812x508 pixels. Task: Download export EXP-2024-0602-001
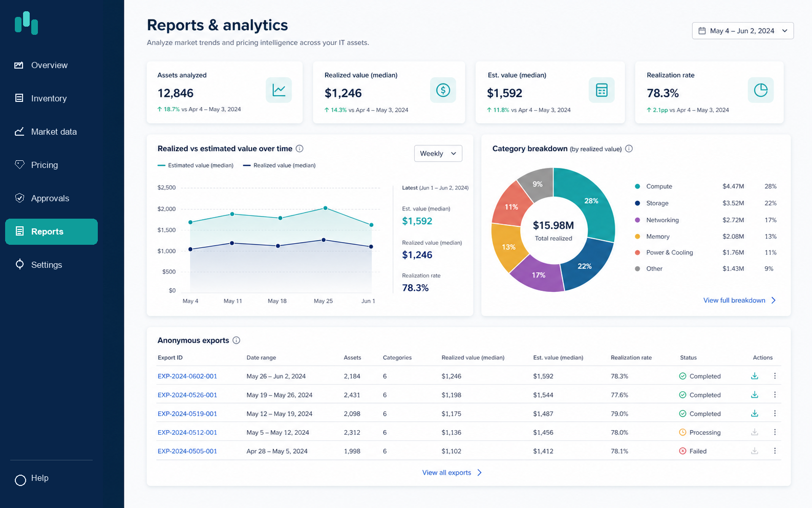point(754,376)
